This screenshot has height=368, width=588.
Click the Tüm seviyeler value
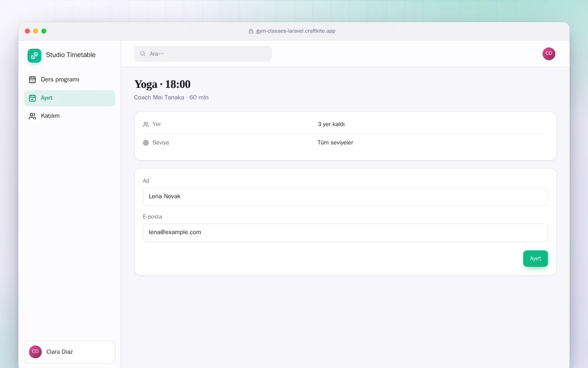coord(335,143)
